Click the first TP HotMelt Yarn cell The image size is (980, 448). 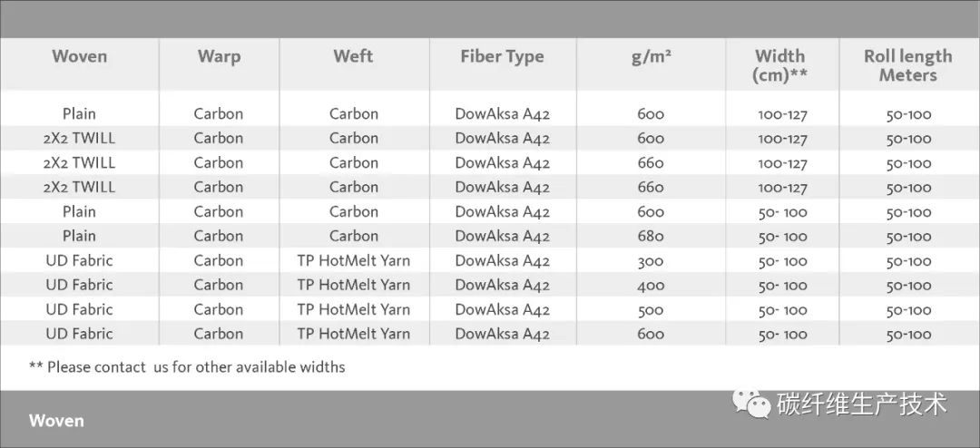point(354,260)
